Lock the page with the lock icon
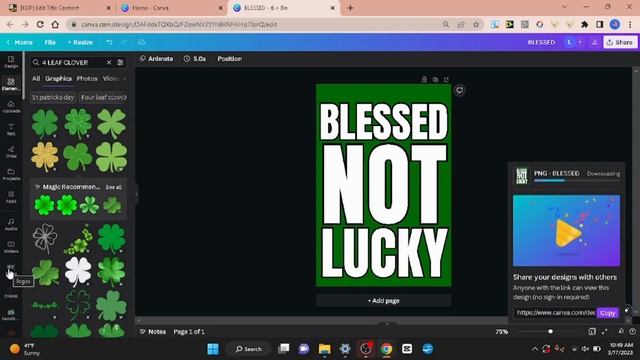640x360 pixels. coord(424,79)
